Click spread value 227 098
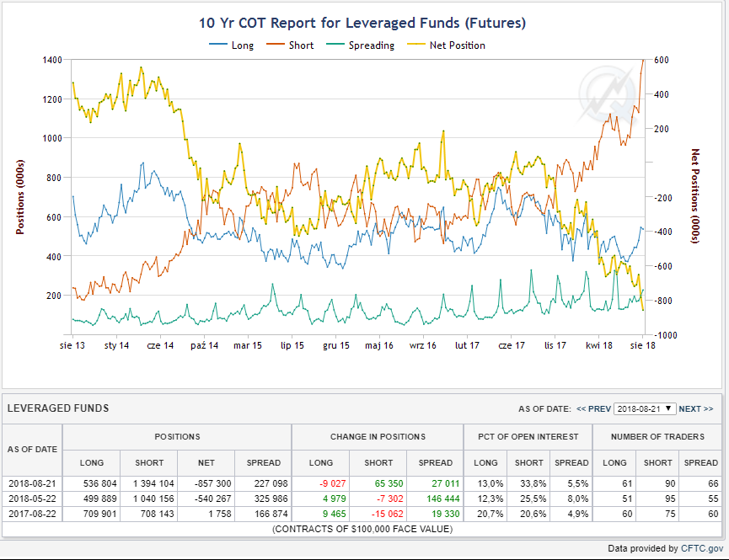This screenshot has width=729, height=560. pyautogui.click(x=271, y=483)
